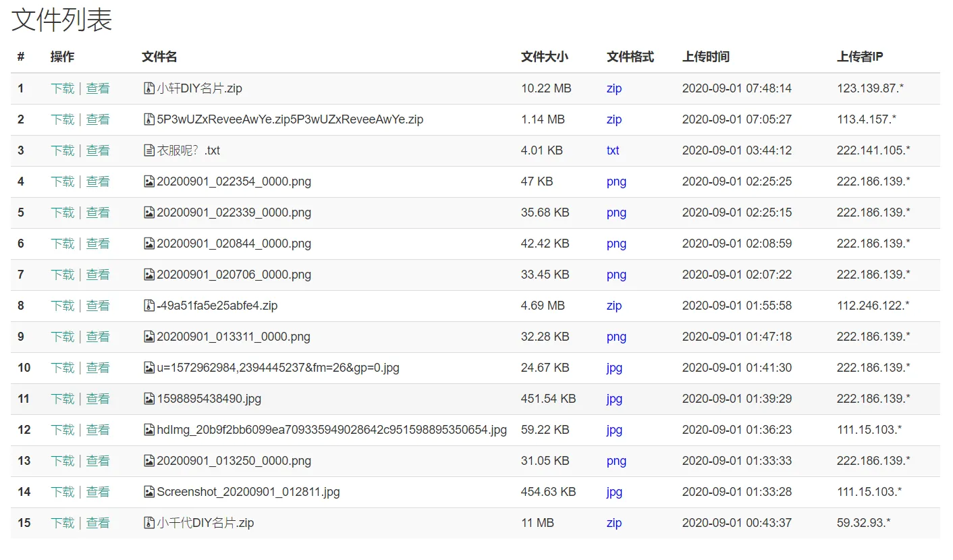Image resolution: width=953 pixels, height=560 pixels.
Task: Click the image icon beside hdImg_20b9f2bb6099ea file
Action: [149, 430]
